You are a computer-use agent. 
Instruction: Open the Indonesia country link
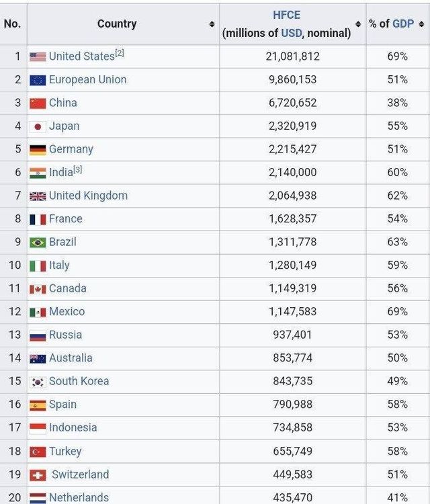73,428
